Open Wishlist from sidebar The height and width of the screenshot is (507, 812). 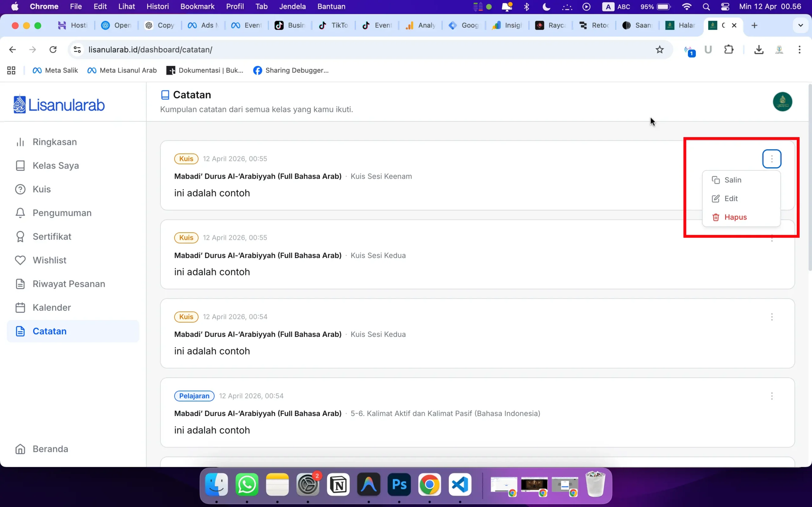click(x=49, y=260)
